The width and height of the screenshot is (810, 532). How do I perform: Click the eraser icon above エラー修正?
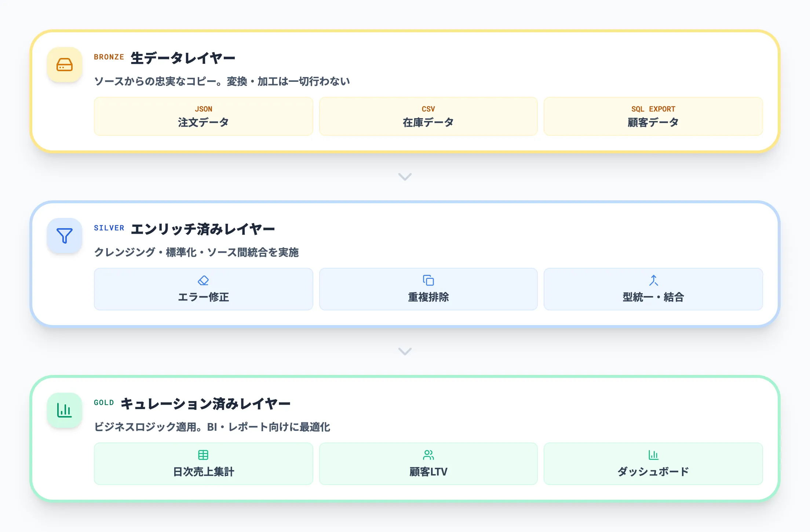click(x=203, y=280)
